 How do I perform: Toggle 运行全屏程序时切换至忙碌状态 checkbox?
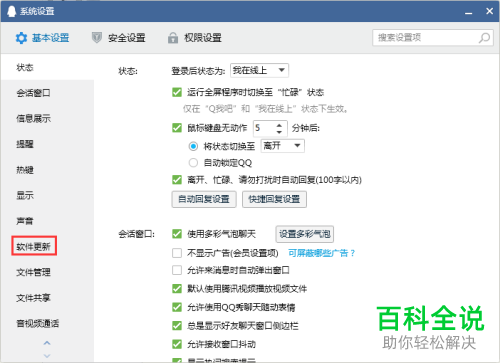point(177,92)
